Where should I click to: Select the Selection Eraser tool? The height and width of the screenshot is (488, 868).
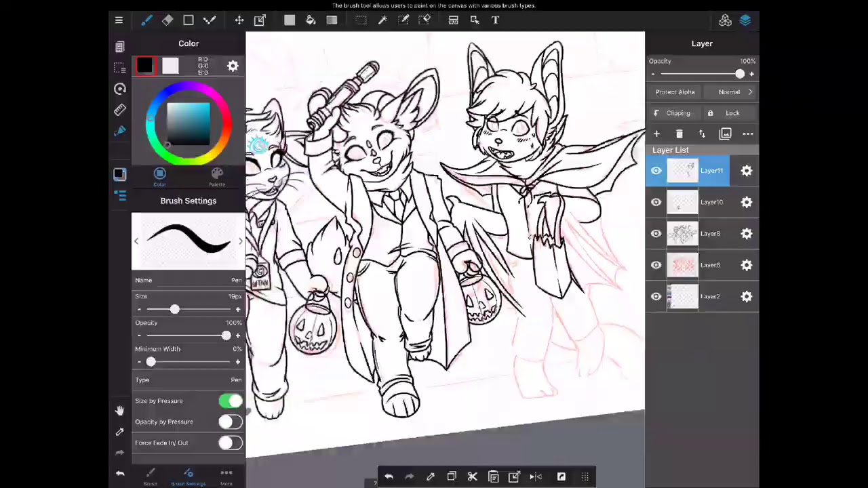pyautogui.click(x=425, y=20)
